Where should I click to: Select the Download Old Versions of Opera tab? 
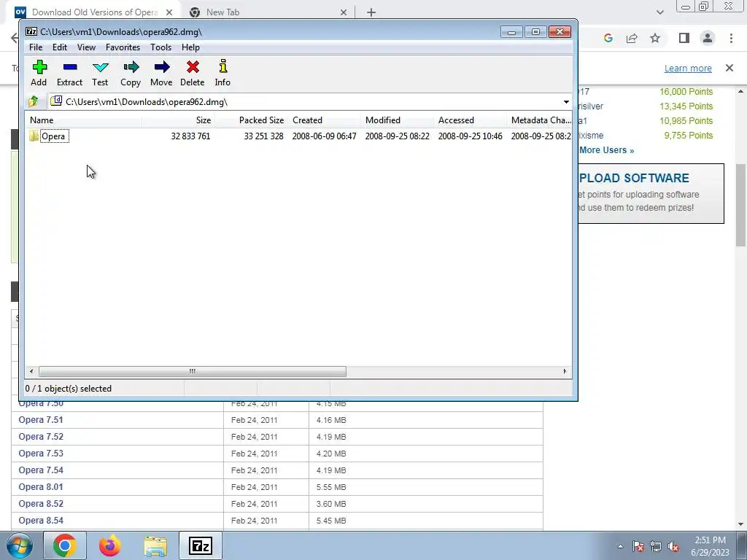(x=94, y=12)
